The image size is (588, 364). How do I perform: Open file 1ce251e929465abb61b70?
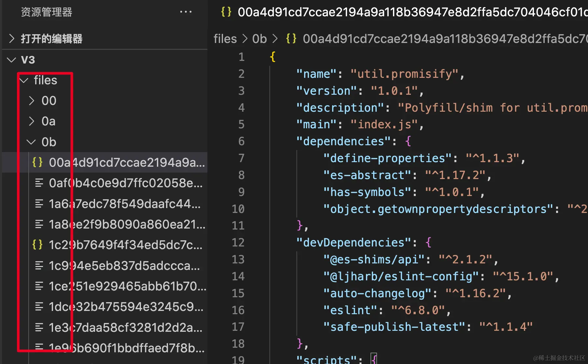(105, 286)
